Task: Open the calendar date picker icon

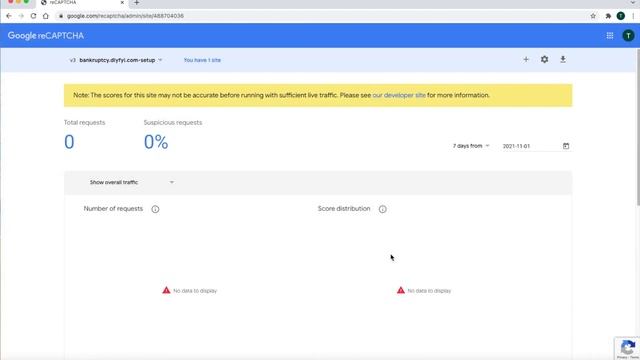Action: point(566,146)
